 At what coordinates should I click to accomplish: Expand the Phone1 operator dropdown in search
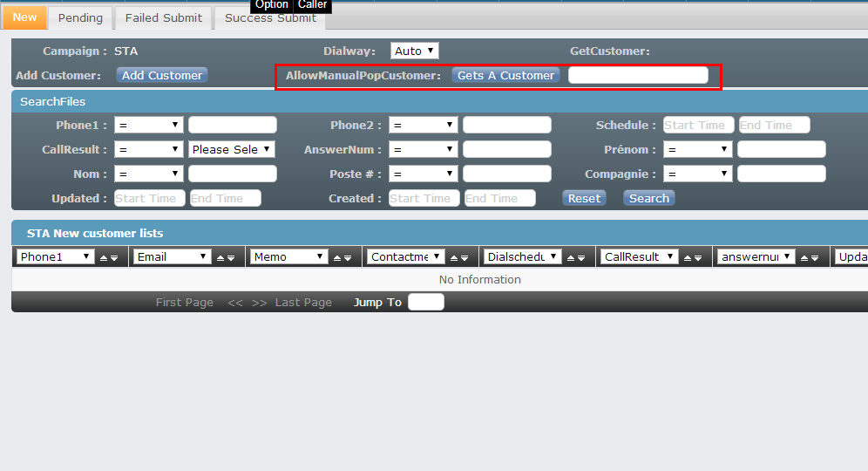148,126
